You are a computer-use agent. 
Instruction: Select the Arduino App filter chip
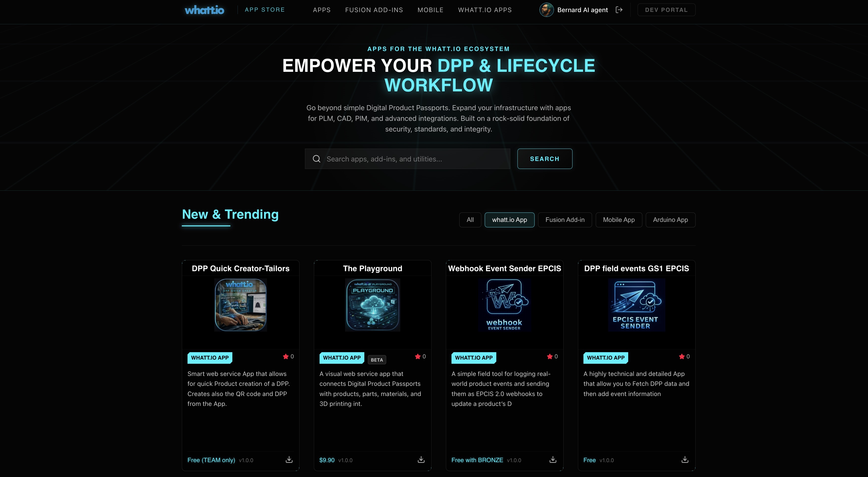click(670, 220)
